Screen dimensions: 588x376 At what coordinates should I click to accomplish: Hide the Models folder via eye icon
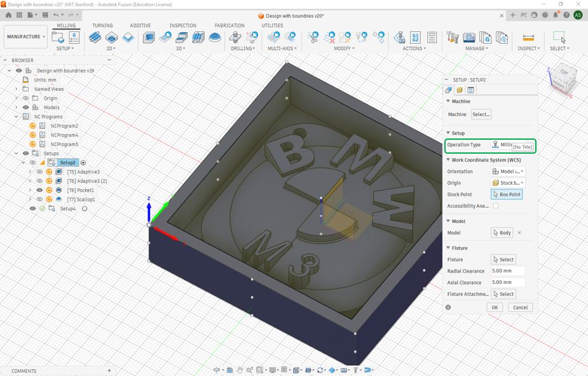26,107
